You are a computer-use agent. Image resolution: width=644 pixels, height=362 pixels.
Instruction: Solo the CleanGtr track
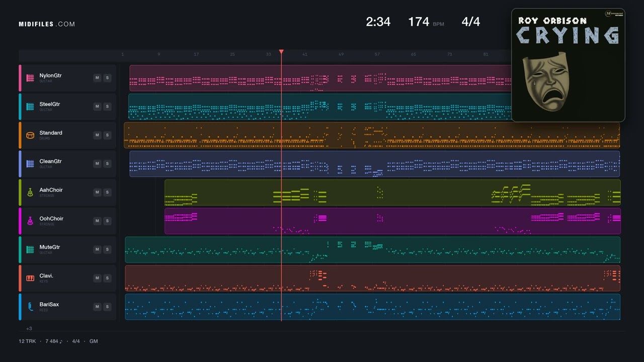pos(107,164)
